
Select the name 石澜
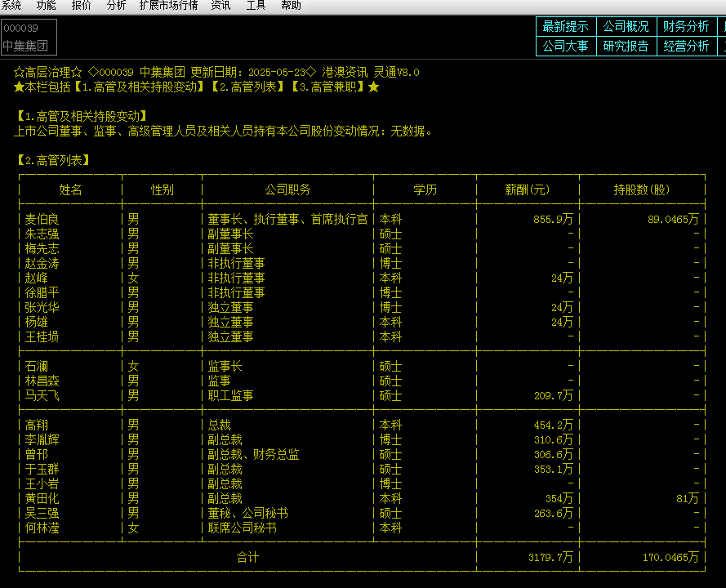click(36, 366)
